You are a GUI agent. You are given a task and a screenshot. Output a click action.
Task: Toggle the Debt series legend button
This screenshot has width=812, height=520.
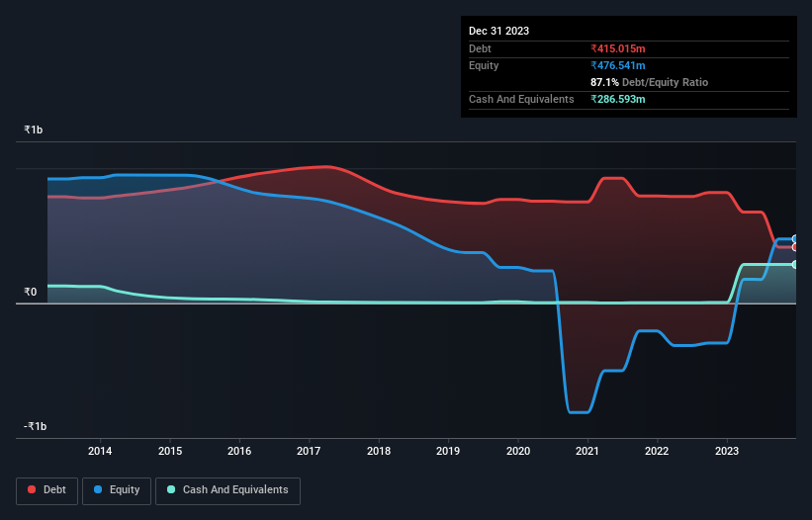click(47, 490)
